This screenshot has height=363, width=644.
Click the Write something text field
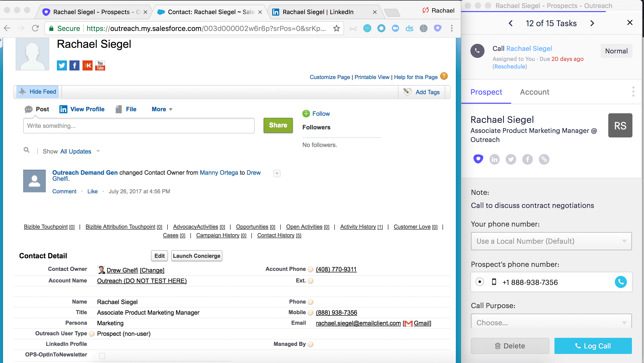pyautogui.click(x=139, y=126)
